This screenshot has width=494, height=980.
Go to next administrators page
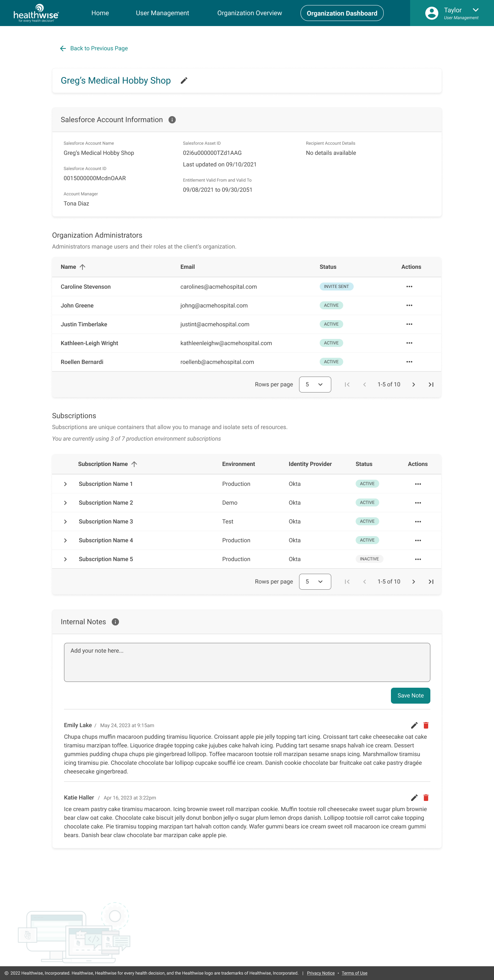click(413, 385)
